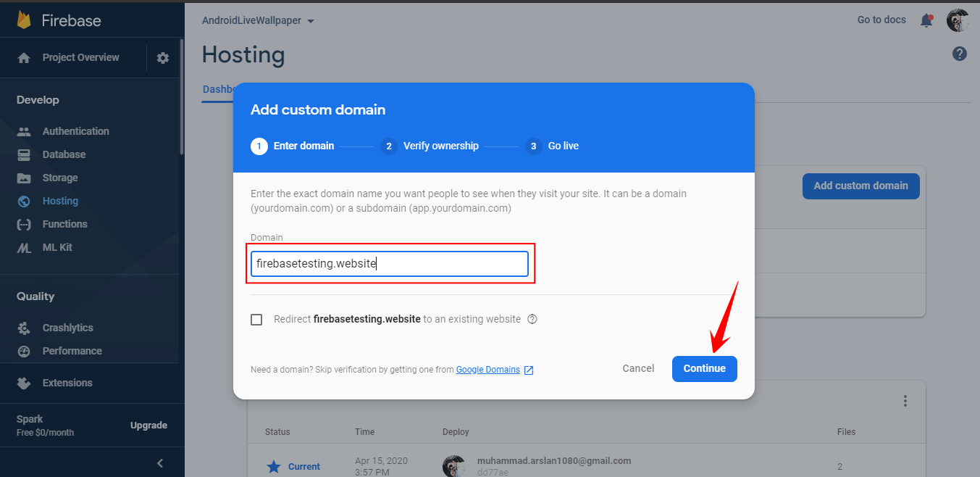Viewport: 980px width, 477px height.
Task: Click the ML Kit icon
Action: coord(24,248)
